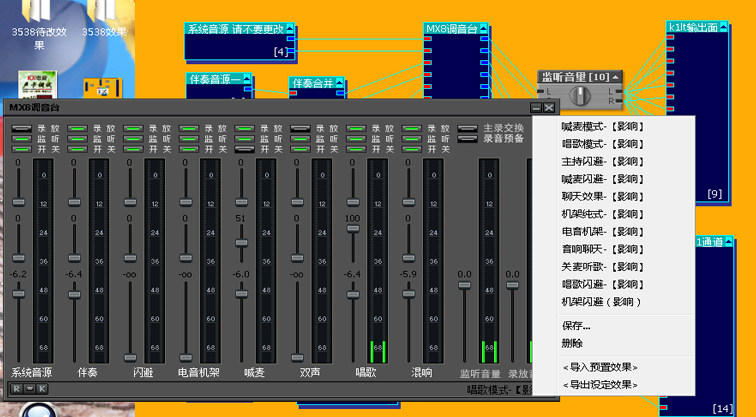Click the R button at mixer bottom
Screen dimensions: 756x417
(x=17, y=388)
